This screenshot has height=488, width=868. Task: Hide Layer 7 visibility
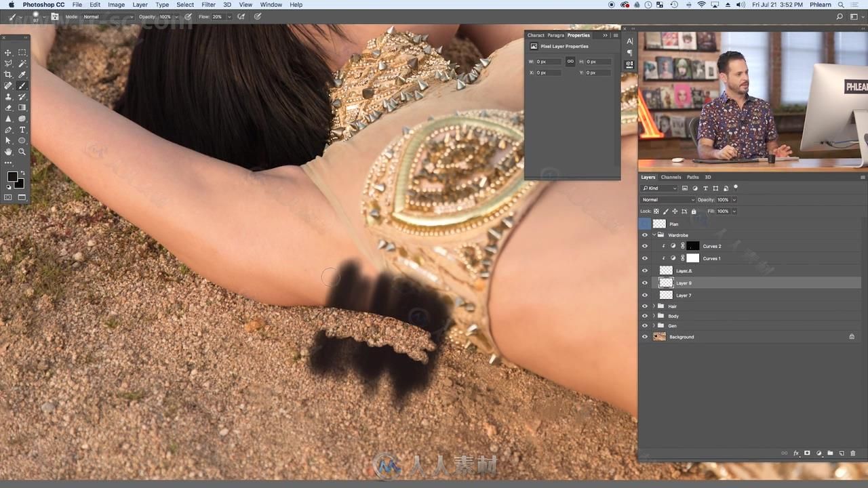pyautogui.click(x=645, y=295)
